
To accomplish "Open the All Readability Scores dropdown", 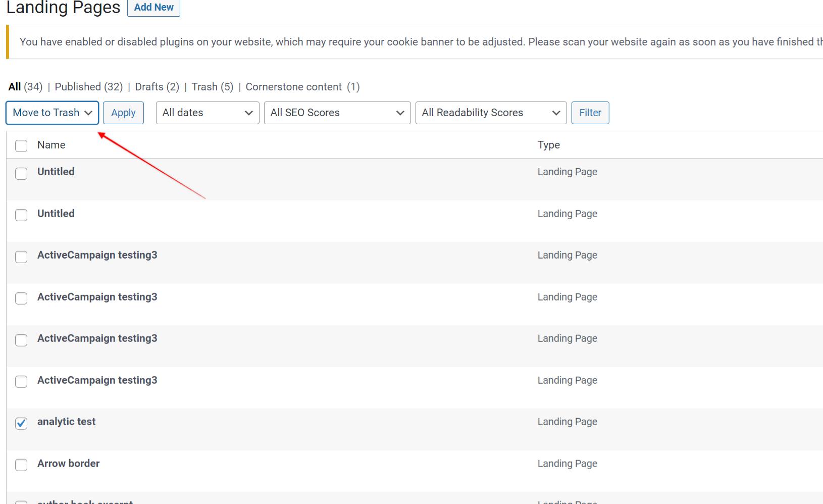I will point(490,113).
